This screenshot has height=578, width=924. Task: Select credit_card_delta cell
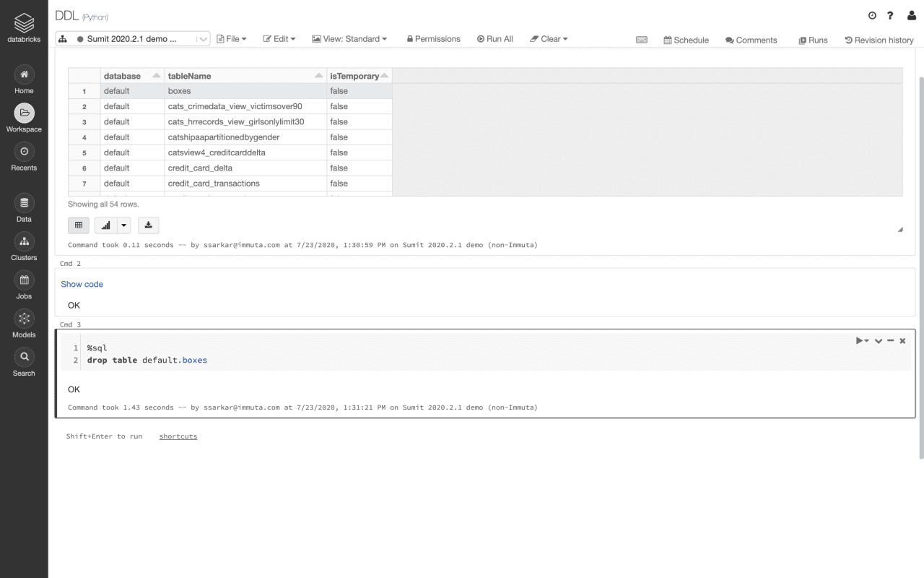pyautogui.click(x=245, y=168)
